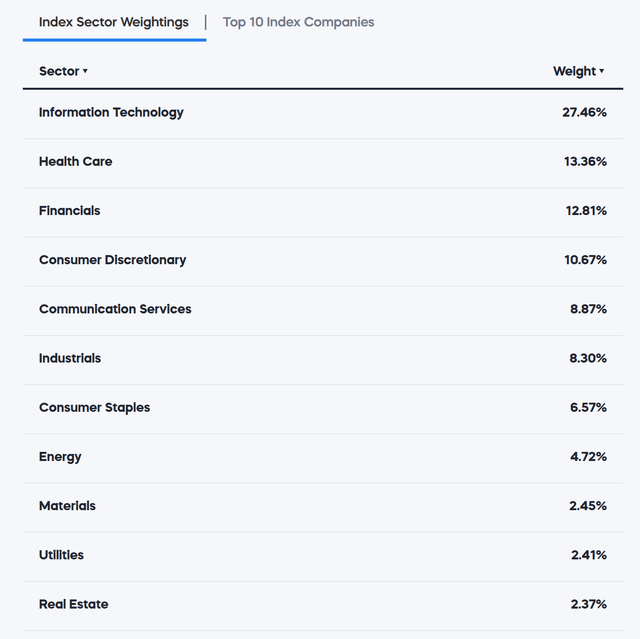
Task: Switch to Index Sector Weightings tab
Action: point(114,22)
